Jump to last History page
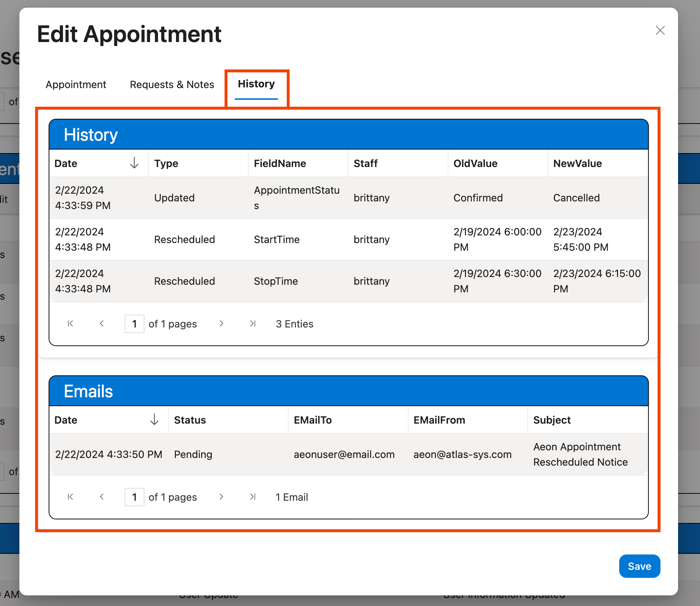700x606 pixels. pyautogui.click(x=252, y=323)
